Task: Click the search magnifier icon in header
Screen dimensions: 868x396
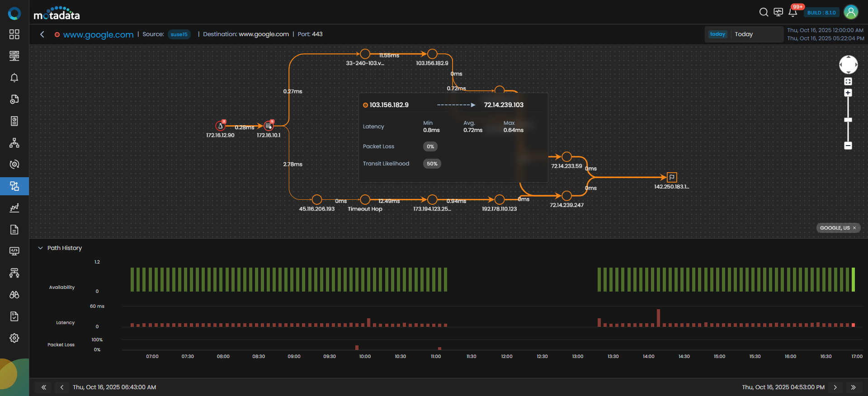Action: click(x=764, y=12)
